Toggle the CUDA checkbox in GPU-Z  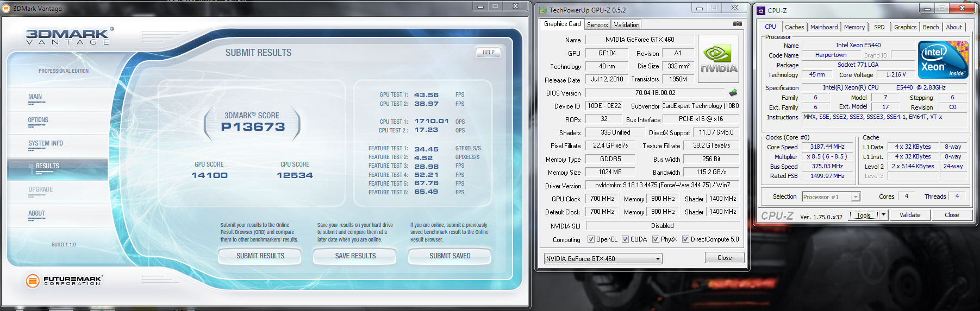click(625, 239)
